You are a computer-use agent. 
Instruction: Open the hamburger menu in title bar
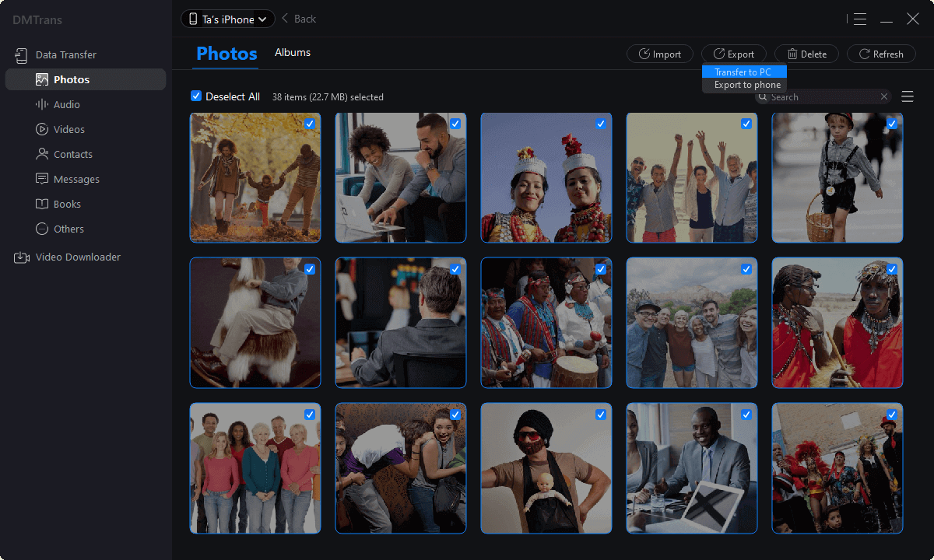(x=860, y=19)
